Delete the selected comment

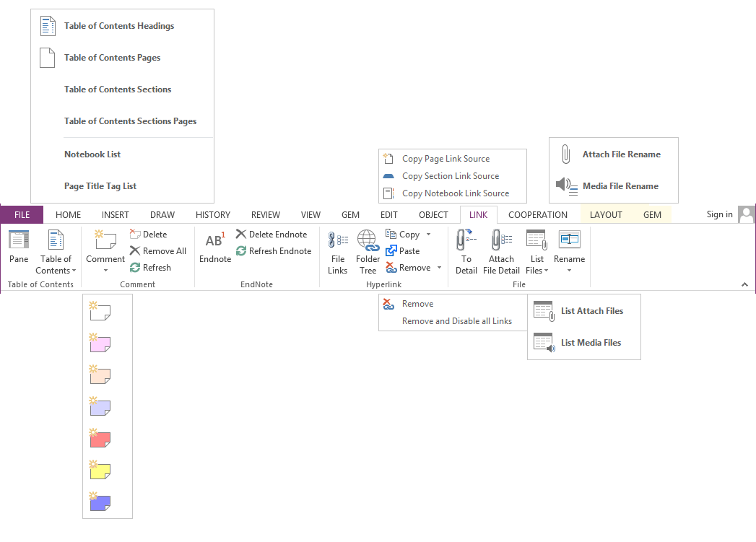(149, 234)
